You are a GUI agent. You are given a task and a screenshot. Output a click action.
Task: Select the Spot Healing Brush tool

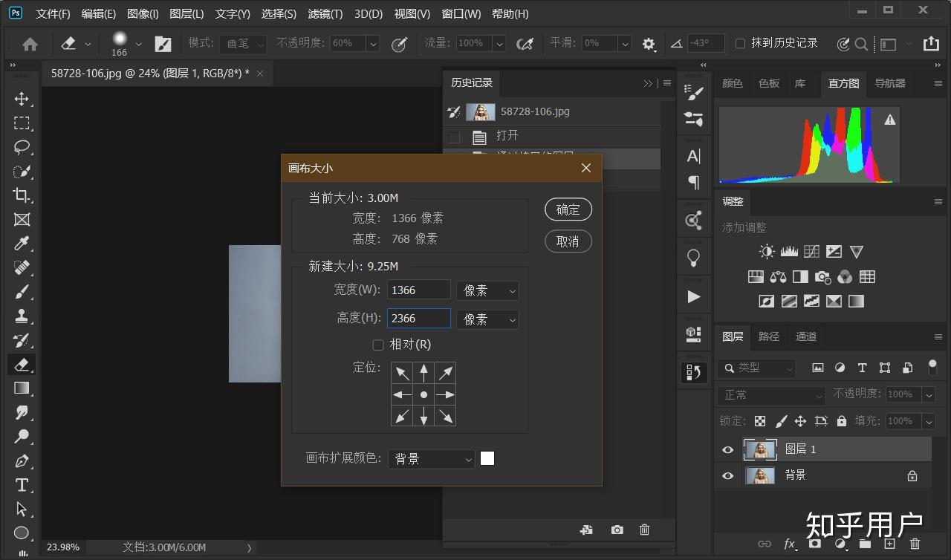point(22,268)
